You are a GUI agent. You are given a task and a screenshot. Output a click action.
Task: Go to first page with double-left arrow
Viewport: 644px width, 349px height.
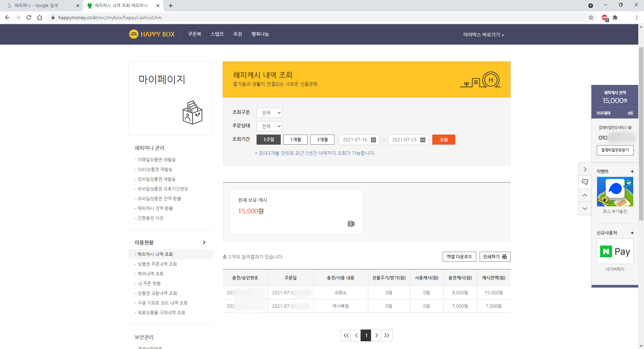(x=346, y=335)
